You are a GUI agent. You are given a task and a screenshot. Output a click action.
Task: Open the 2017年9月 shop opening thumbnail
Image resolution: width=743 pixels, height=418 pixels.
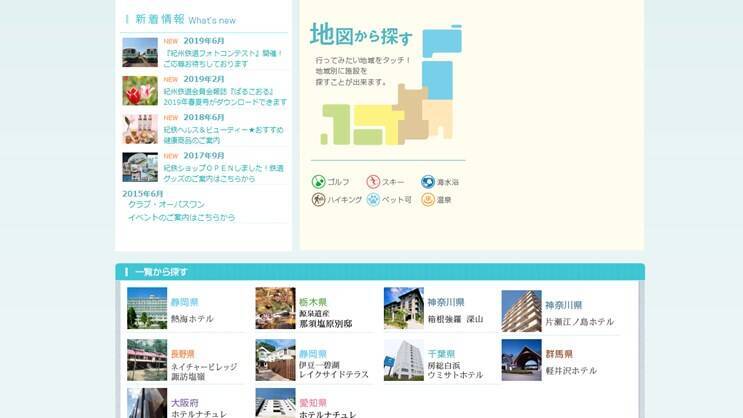pyautogui.click(x=140, y=167)
